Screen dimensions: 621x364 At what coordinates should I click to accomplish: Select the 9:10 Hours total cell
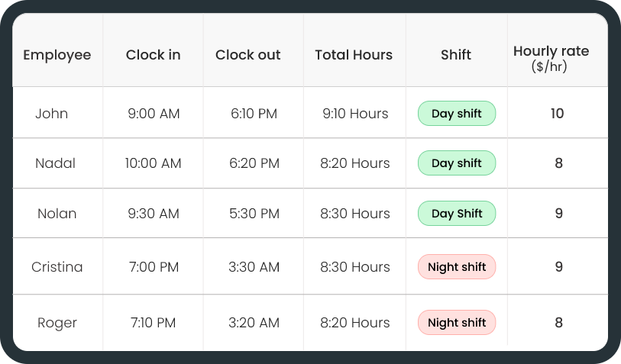pos(355,114)
